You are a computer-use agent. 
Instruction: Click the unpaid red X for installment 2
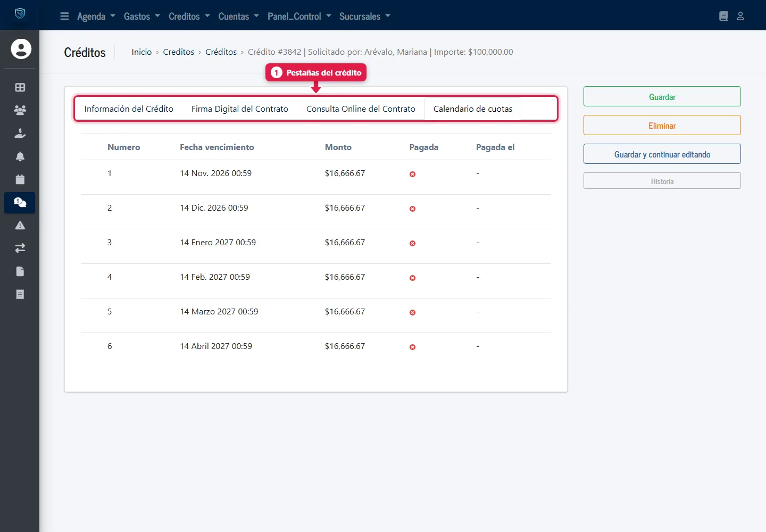412,209
